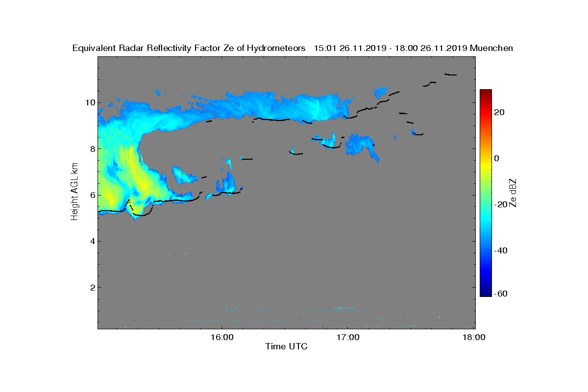588x392 pixels.
Task: Click the '18:00' time tick label
Action: [x=474, y=337]
